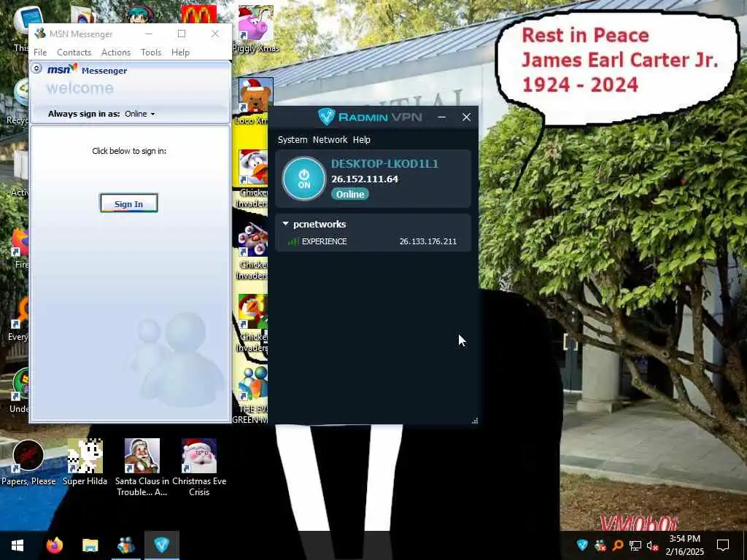
Task: Click the MSN Messenger title bar icon
Action: (x=40, y=34)
